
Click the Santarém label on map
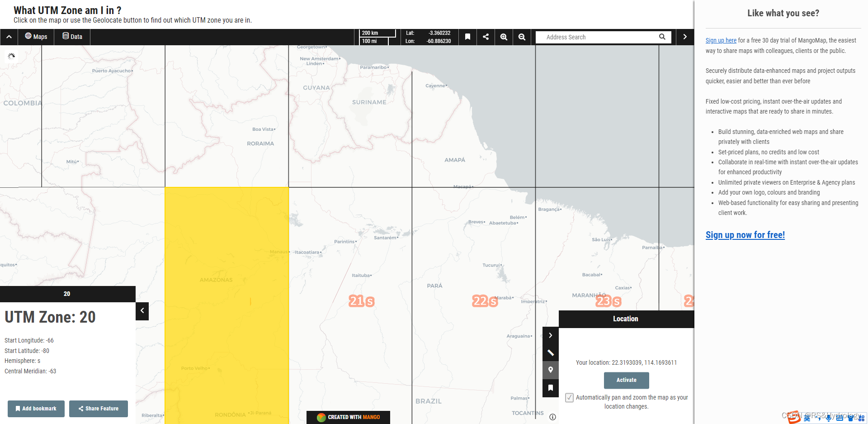[x=385, y=238]
